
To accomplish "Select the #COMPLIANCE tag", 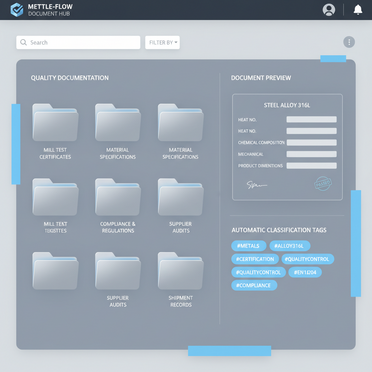I will [x=254, y=285].
